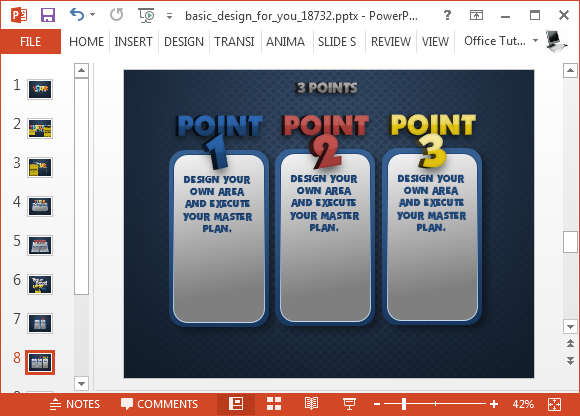Open the ANIMATIONS ribbon tab
580x416 pixels.
[x=285, y=41]
